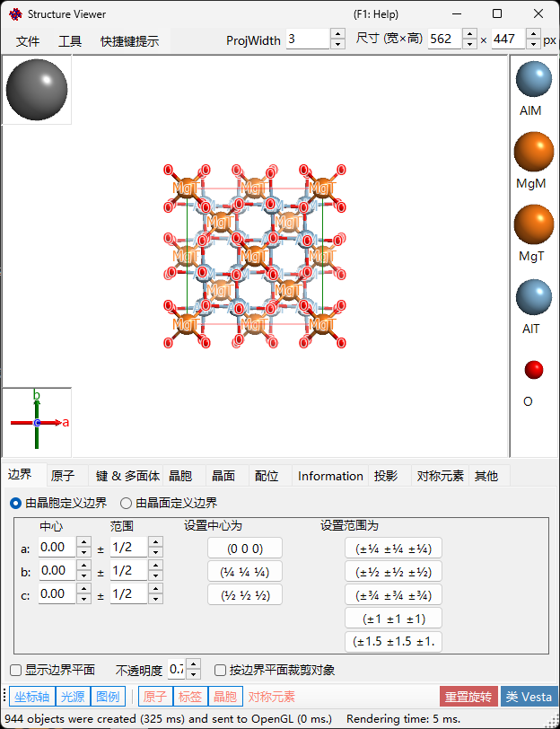
Task: Increase the 不透明度 opacity with up arrow
Action: coord(193,665)
